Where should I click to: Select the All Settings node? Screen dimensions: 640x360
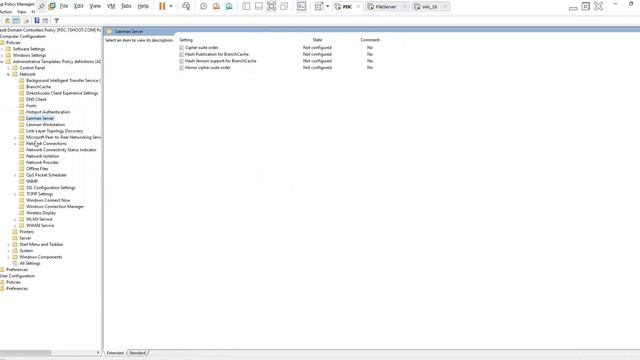coord(30,263)
